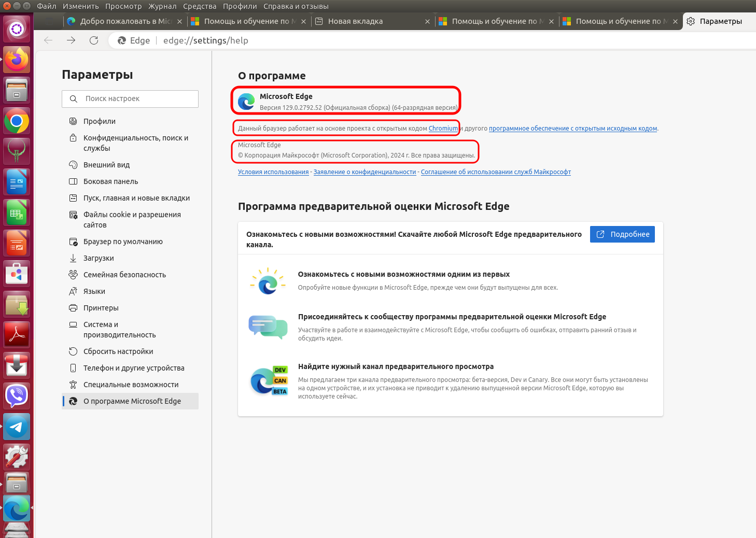Click the Боковая панель icon
The image size is (756, 538).
[73, 181]
